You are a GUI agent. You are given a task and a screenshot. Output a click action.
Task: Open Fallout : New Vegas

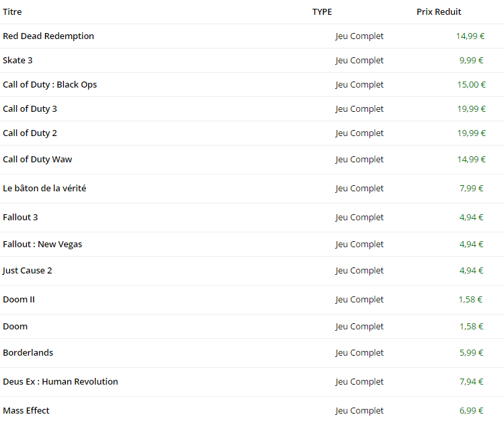coord(42,245)
